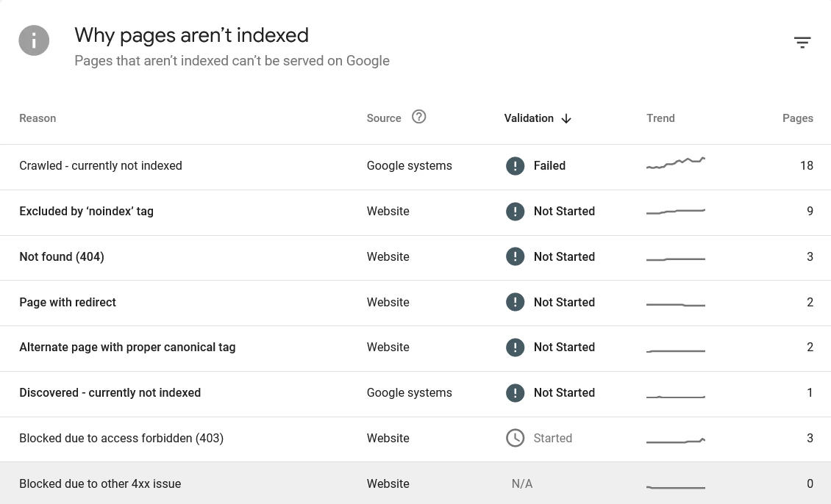The height and width of the screenshot is (504, 831).
Task: Click the 'N/A' validation value
Action: (522, 484)
